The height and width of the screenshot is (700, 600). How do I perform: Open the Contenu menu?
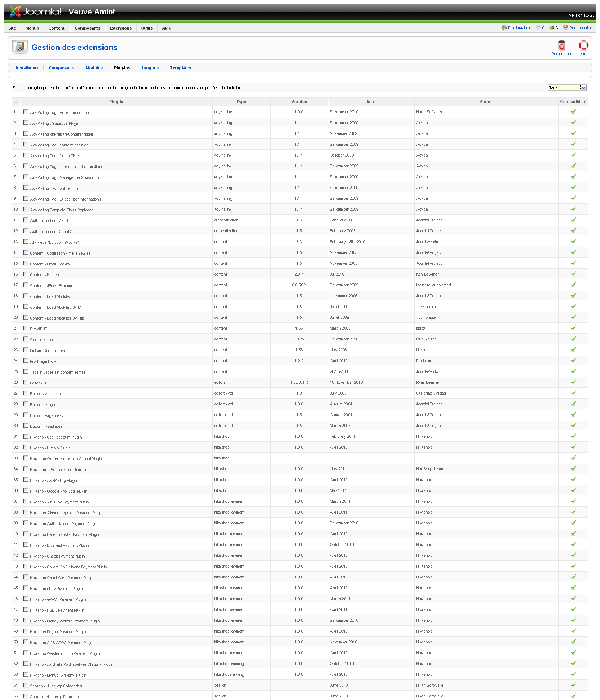57,28
